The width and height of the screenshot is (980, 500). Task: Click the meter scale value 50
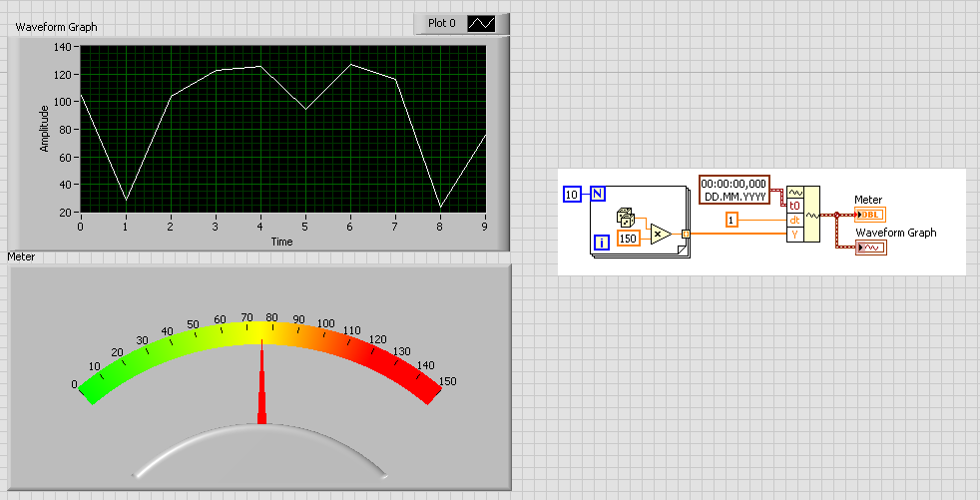[x=193, y=324]
